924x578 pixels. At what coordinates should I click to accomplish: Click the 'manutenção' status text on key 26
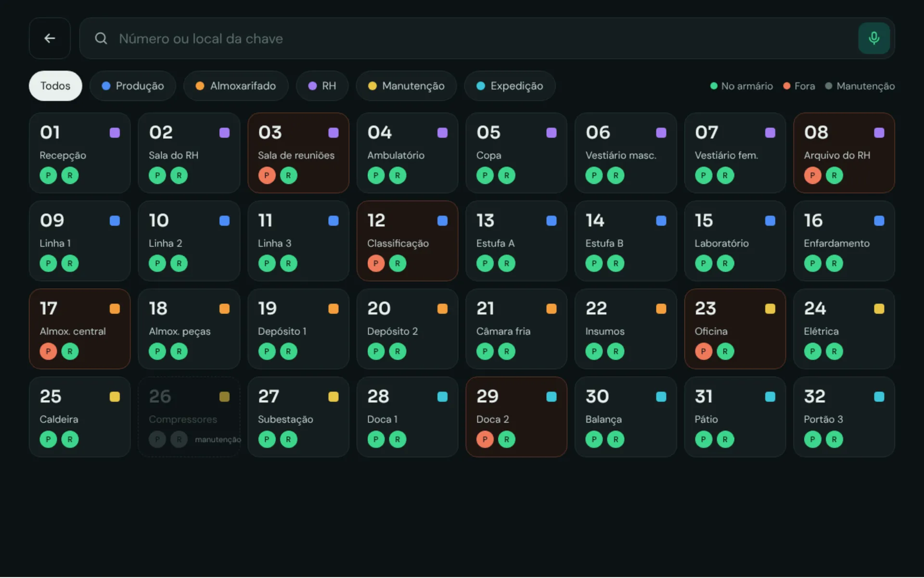218,440
